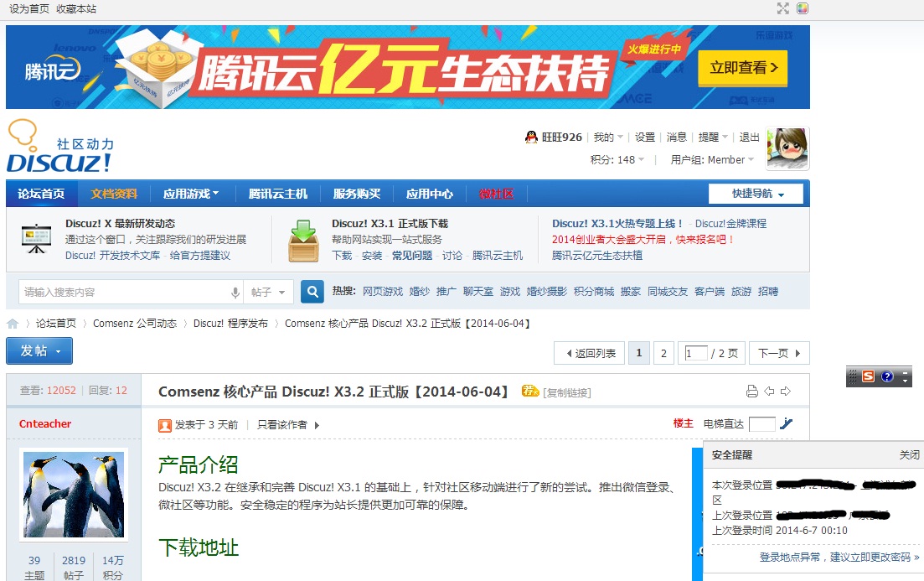Switch to the 服务购买 navigation tab
924x581 pixels.
pos(357,194)
